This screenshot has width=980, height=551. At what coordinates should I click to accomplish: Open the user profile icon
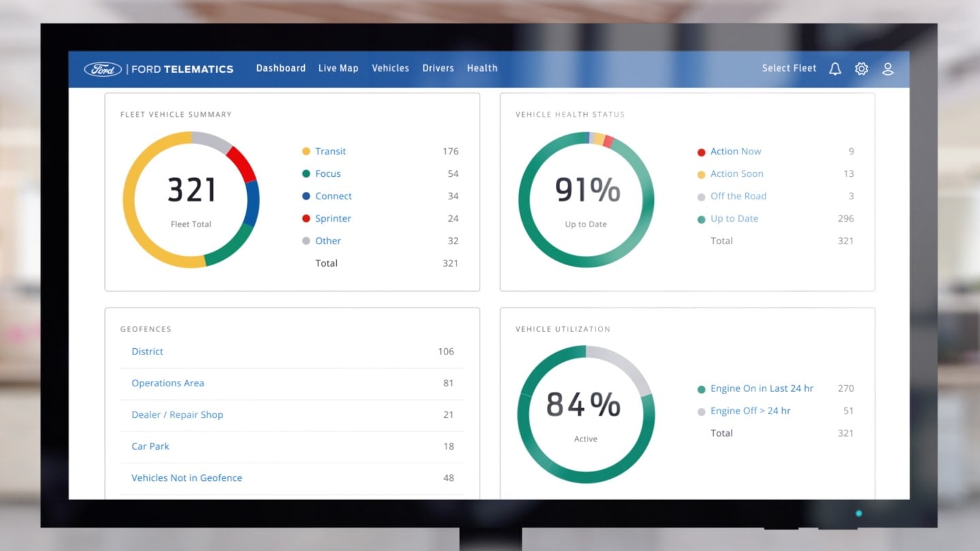click(887, 69)
